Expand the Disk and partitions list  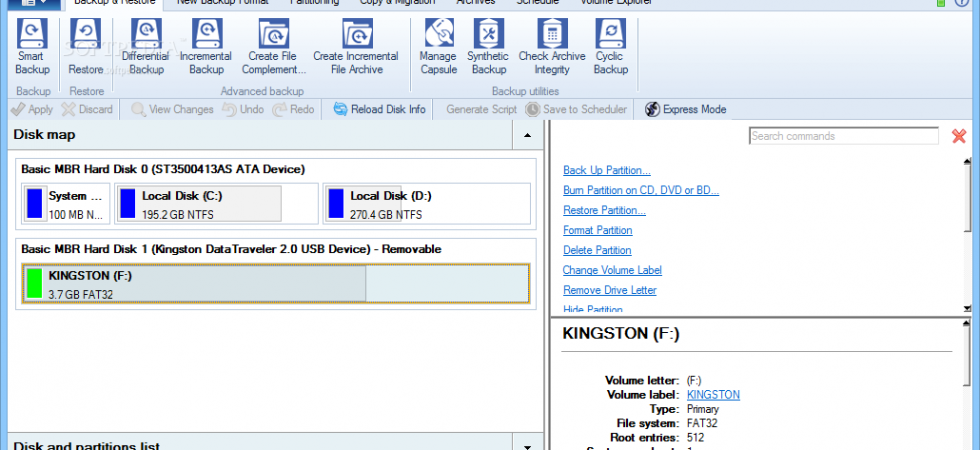tap(528, 446)
